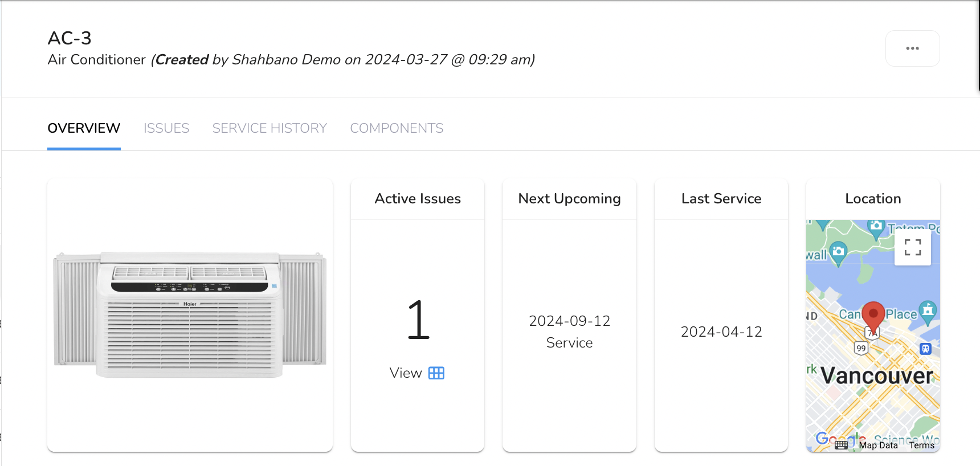Click the AC-3 asset title
This screenshot has height=466, width=980.
pos(70,38)
